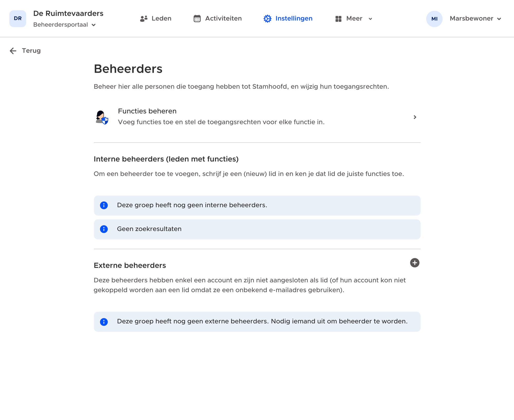Open Functies beheren

[x=257, y=117]
